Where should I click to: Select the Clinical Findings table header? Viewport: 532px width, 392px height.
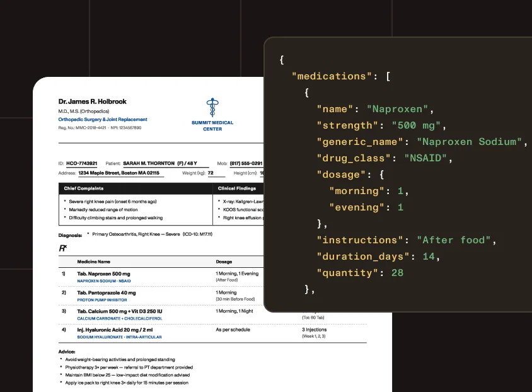tap(238, 188)
